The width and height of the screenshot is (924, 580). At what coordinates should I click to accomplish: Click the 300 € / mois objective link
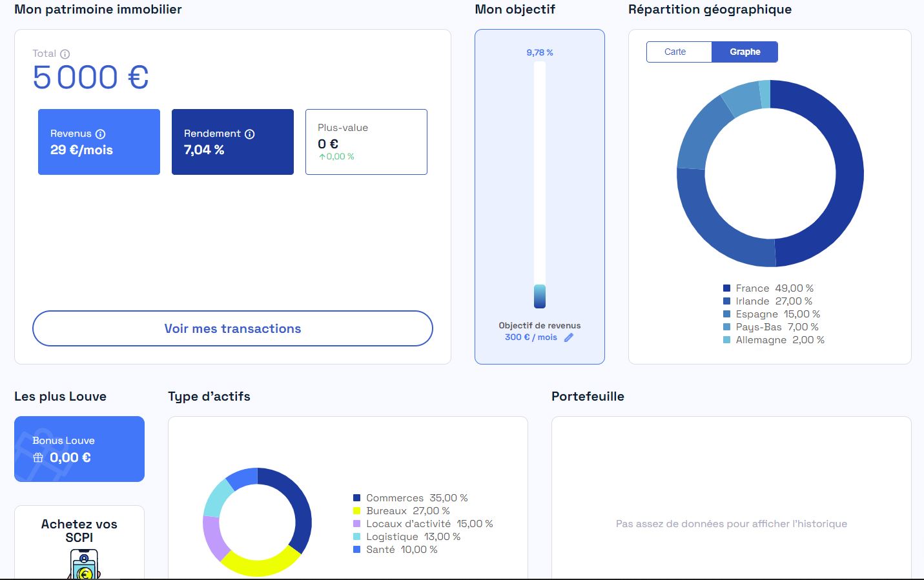pos(531,337)
